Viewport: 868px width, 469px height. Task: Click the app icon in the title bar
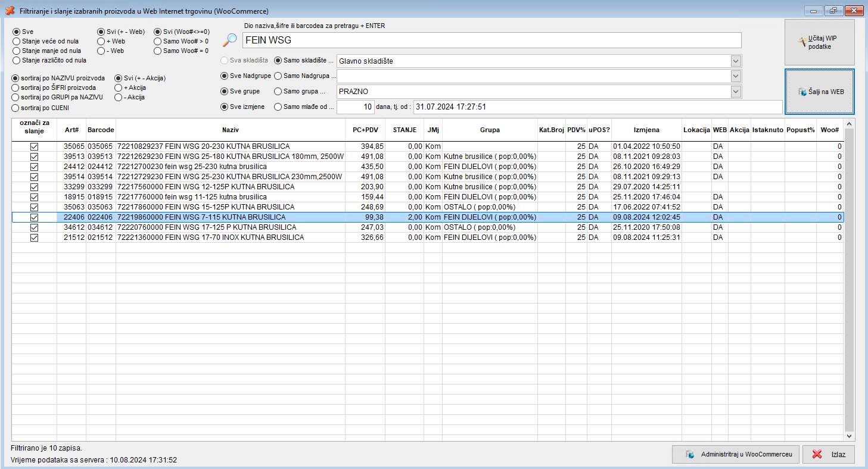click(10, 11)
